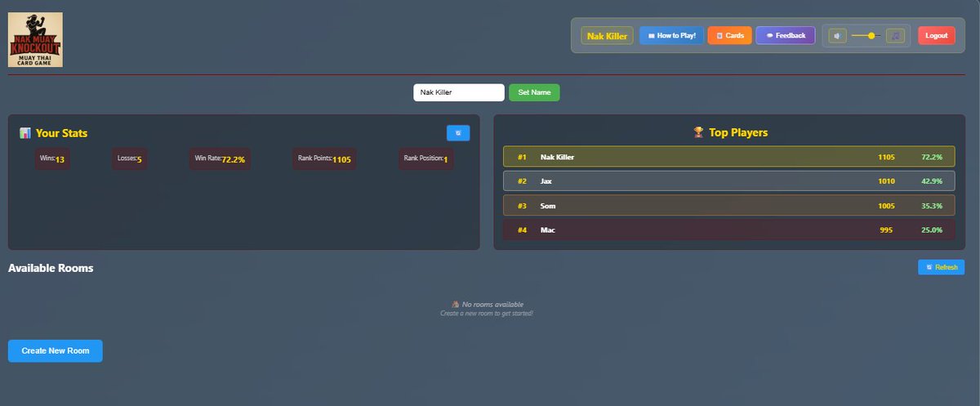980x406 pixels.
Task: Open the Cards page
Action: [729, 36]
